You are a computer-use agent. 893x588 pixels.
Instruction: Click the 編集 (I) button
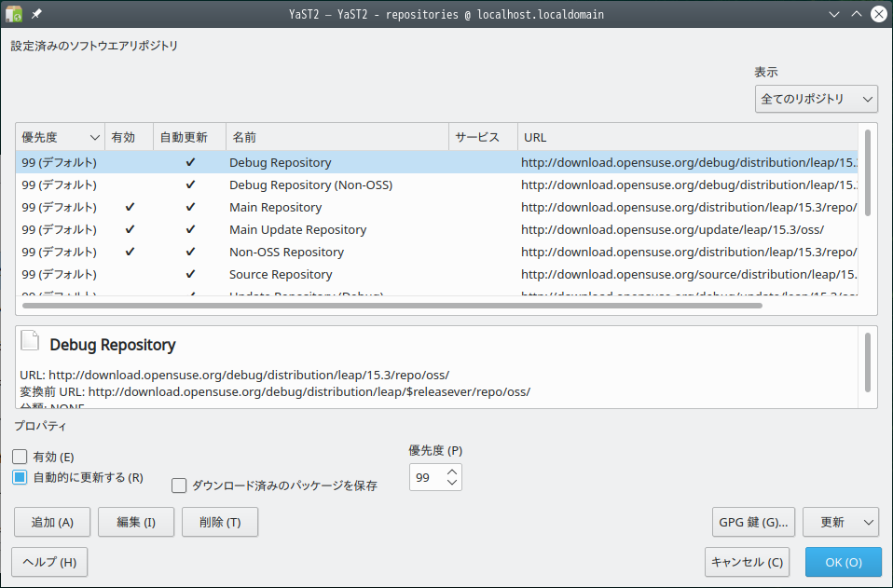pos(136,522)
